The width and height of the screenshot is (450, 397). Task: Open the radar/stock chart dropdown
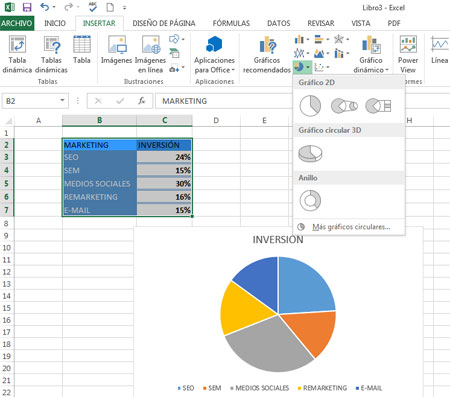point(342,40)
